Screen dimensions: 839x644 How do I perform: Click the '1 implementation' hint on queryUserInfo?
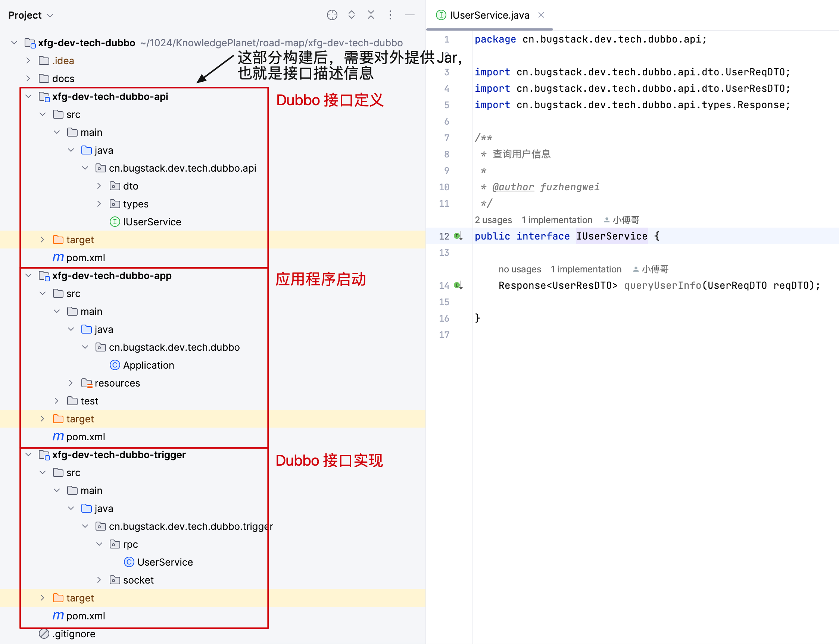[x=586, y=269]
